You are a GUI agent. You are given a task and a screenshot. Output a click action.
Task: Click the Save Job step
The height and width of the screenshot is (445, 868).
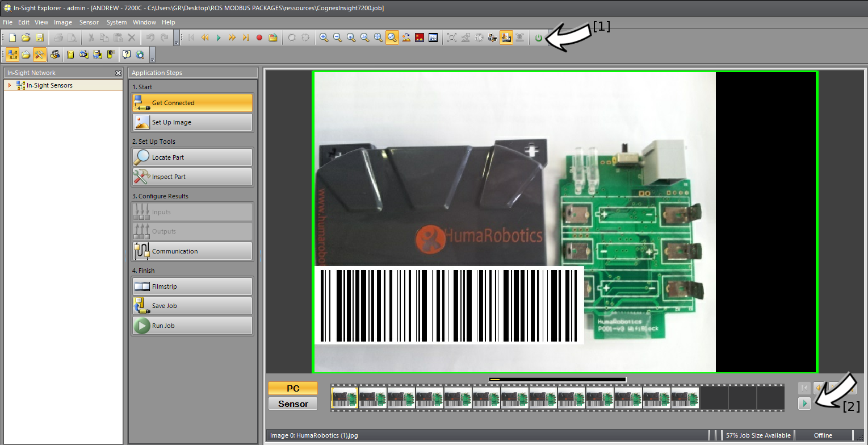click(x=192, y=306)
